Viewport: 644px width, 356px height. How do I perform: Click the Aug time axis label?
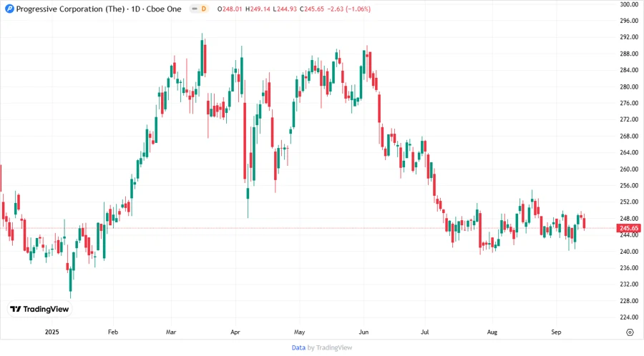pos(492,332)
